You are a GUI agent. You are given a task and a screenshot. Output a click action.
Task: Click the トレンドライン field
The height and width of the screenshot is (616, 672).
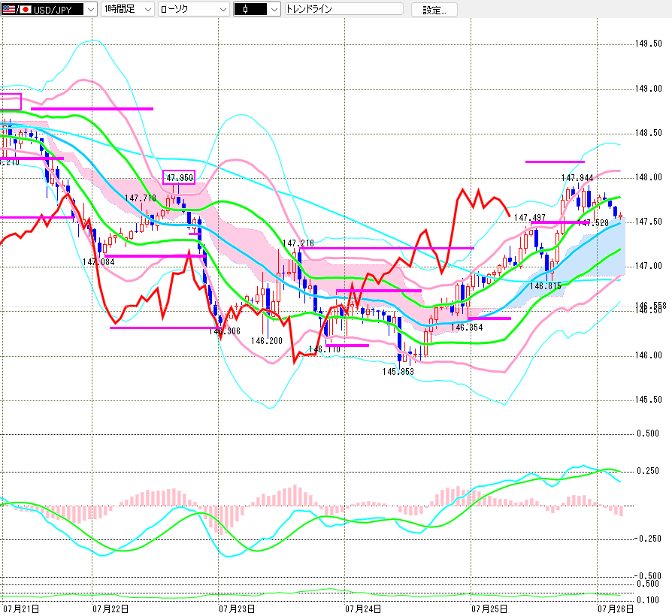click(344, 9)
